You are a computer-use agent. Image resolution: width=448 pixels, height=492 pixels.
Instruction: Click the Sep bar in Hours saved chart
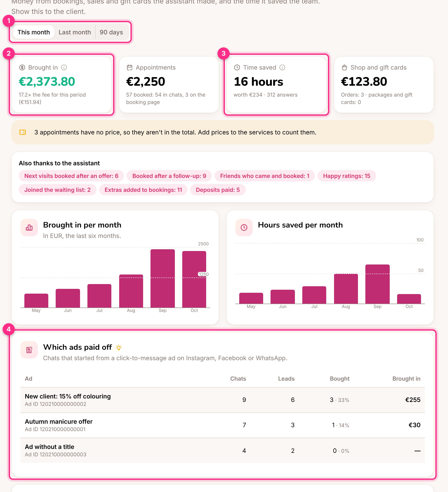(x=378, y=284)
